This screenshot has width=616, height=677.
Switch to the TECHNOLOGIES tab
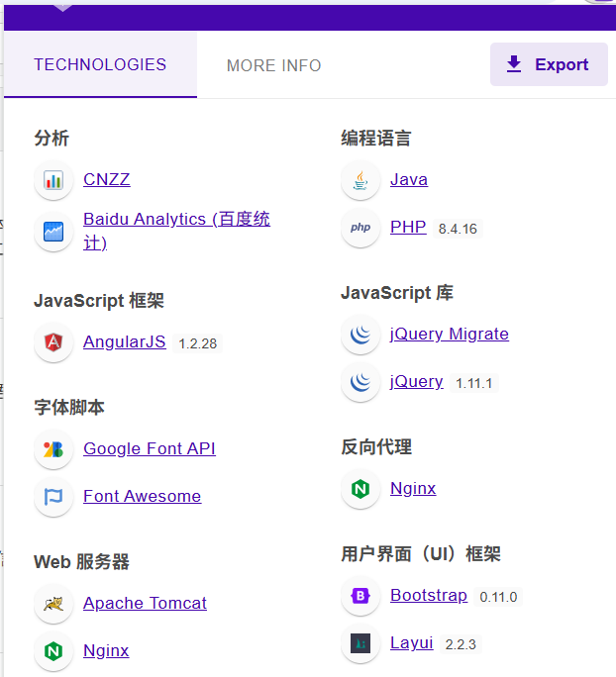click(x=100, y=64)
